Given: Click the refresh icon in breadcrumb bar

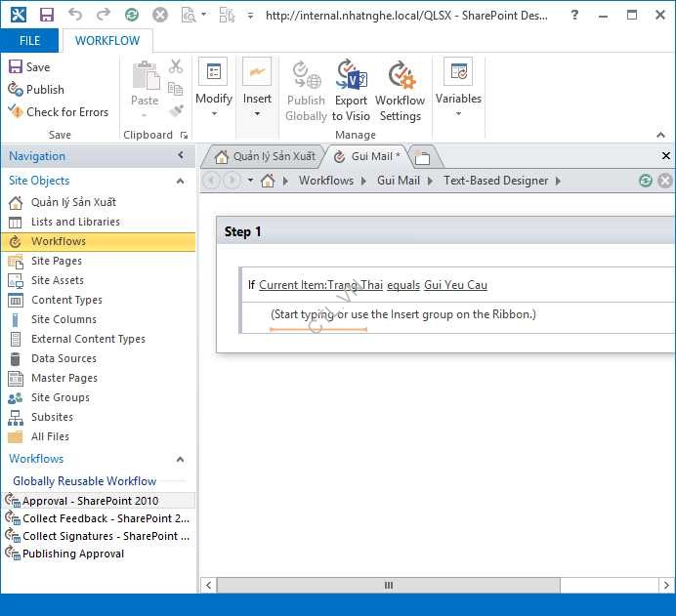Looking at the screenshot, I should click(x=645, y=181).
